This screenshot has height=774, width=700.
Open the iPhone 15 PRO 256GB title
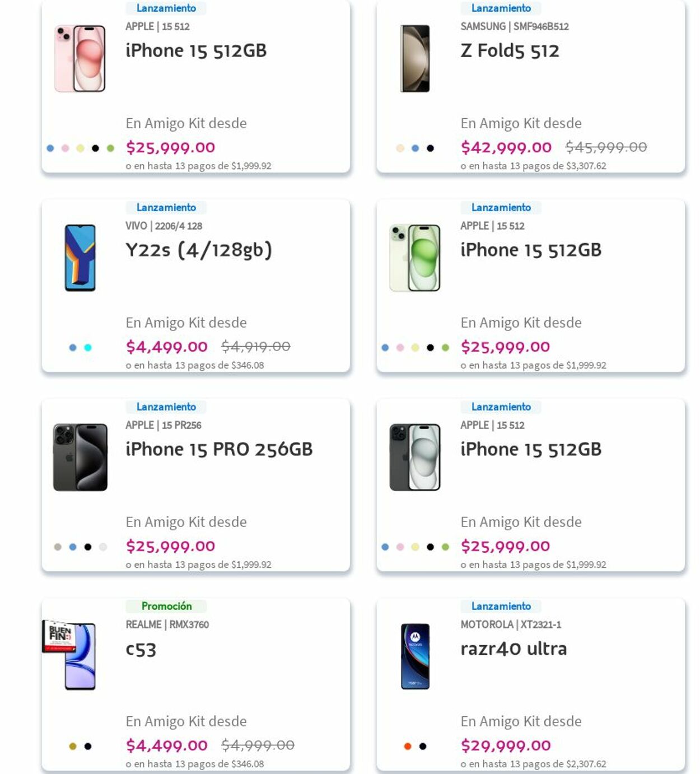tap(219, 449)
